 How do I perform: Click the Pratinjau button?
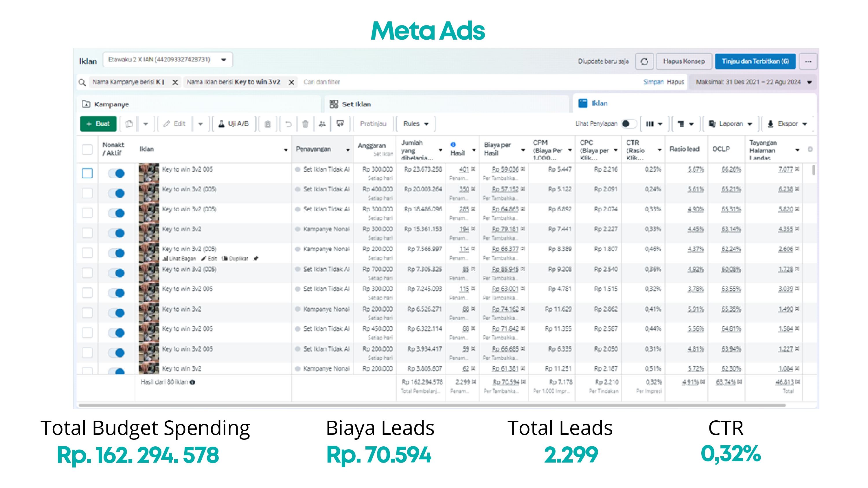(373, 124)
